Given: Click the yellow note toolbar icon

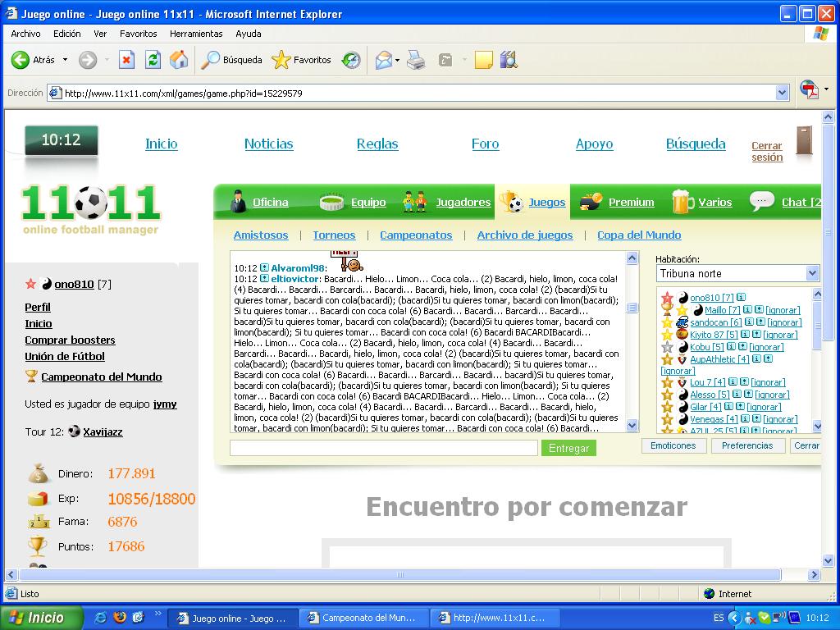Looking at the screenshot, I should coord(483,60).
